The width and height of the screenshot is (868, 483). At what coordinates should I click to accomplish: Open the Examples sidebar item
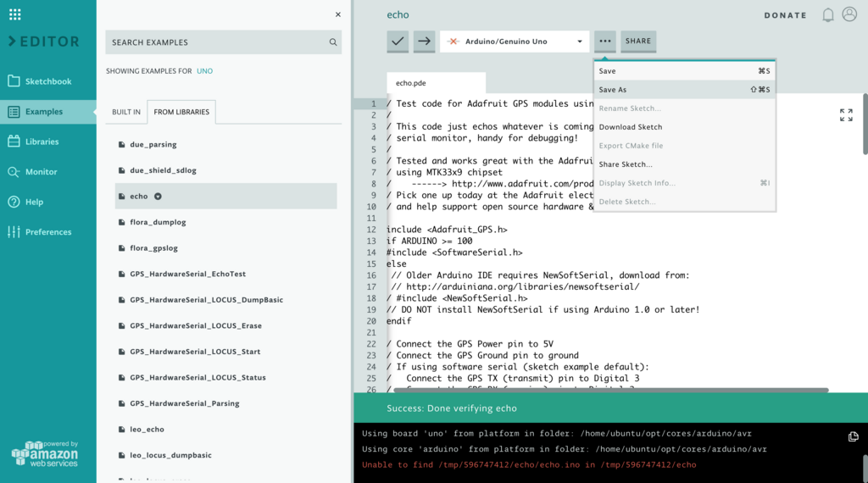(x=48, y=112)
